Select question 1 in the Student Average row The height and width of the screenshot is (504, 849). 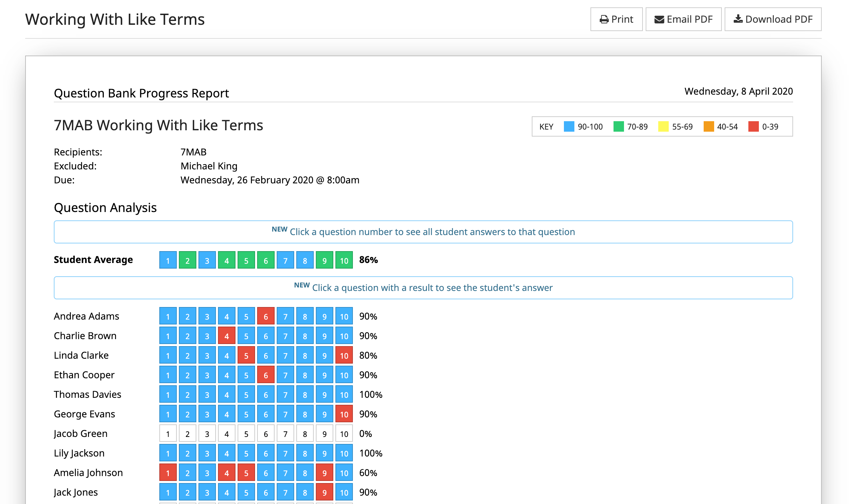(x=168, y=260)
